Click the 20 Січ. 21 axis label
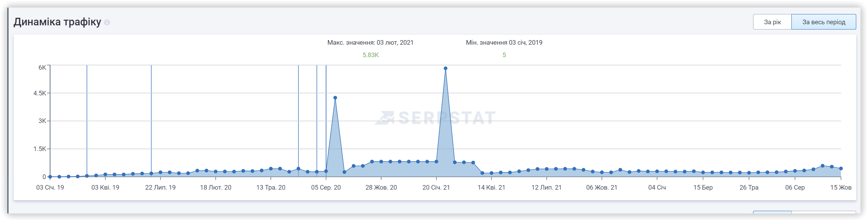Image resolution: width=868 pixels, height=221 pixels. pyautogui.click(x=436, y=187)
